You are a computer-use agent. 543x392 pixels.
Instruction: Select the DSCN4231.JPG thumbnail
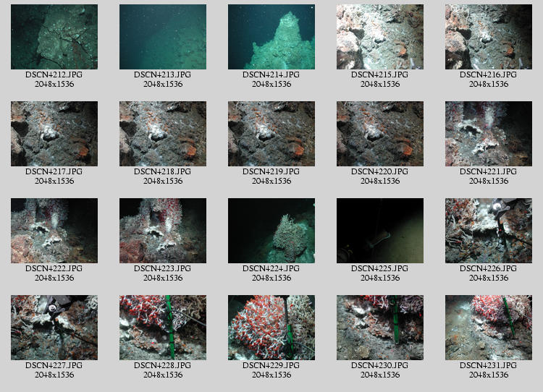pyautogui.click(x=489, y=328)
